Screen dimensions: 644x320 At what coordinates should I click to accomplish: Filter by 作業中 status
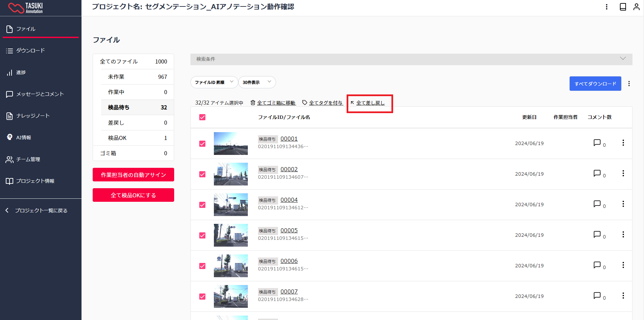tap(137, 92)
